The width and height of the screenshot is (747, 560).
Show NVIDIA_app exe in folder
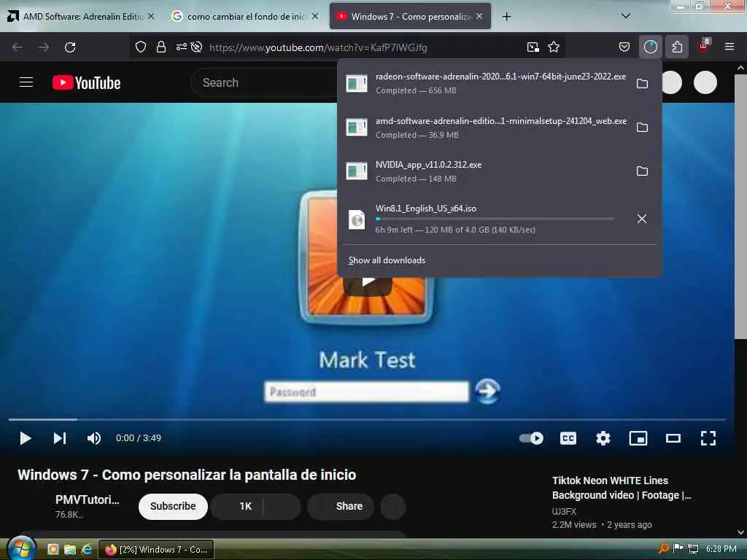pos(642,171)
